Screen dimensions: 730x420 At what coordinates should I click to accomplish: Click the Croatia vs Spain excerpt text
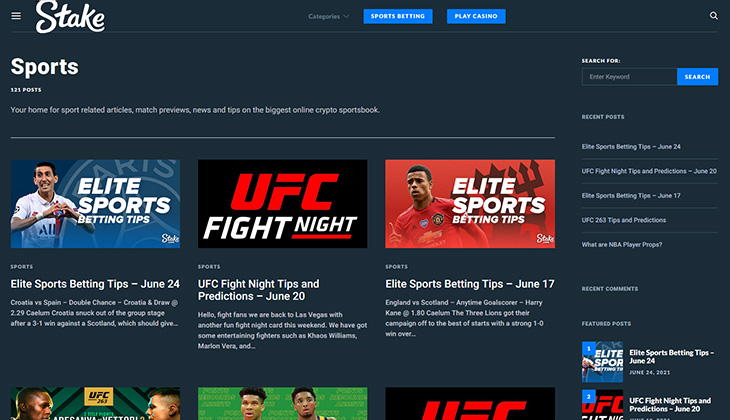(x=95, y=313)
